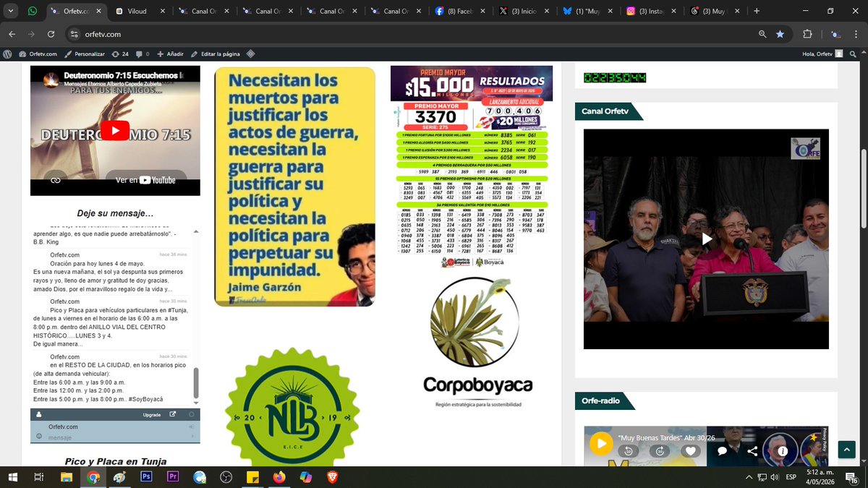Viewport: 868px width, 488px height.
Task: Click the Upgrade link in chat box
Action: (152, 415)
